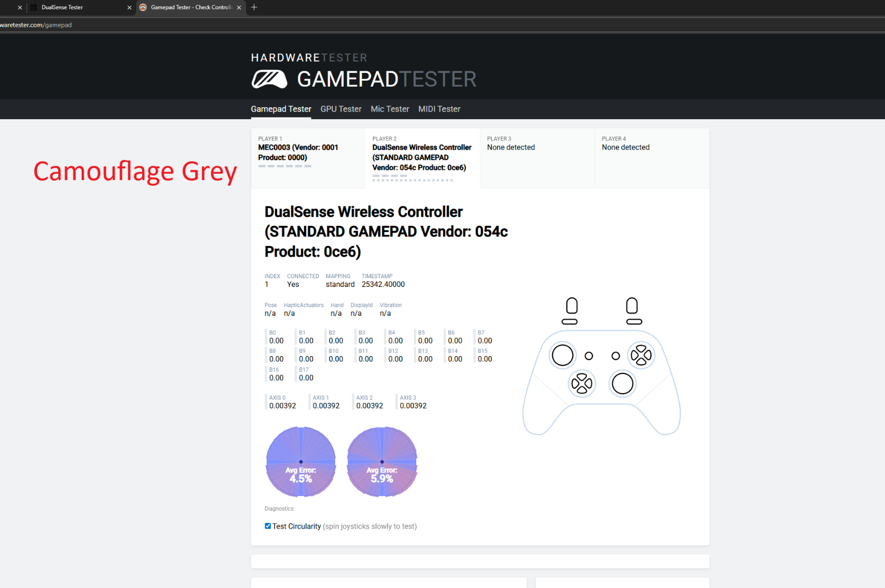Screen dimensions: 885x588
Task: Click the CONNECTED value Yes
Action: click(x=293, y=285)
